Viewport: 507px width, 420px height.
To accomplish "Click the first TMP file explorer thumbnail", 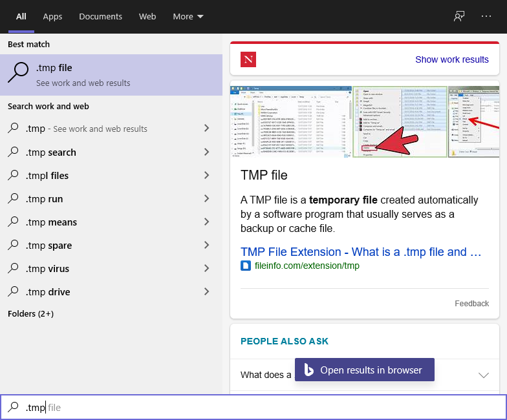I will tap(291, 121).
